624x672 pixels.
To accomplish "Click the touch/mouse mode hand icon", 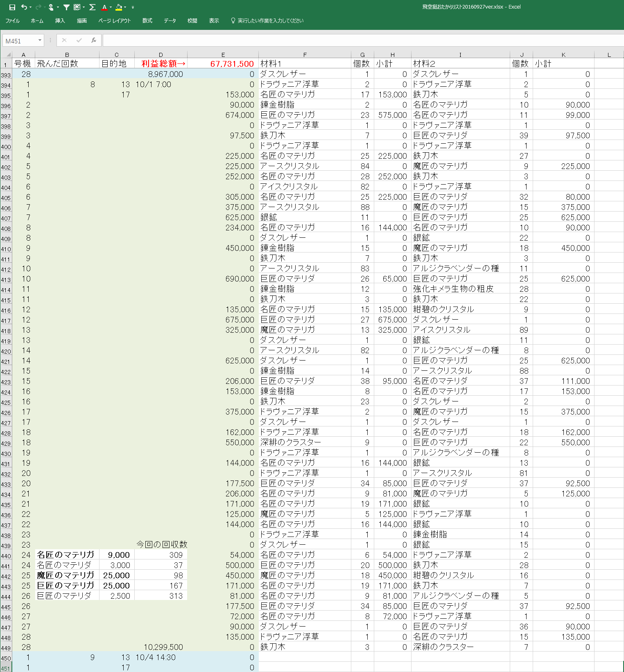I will click(x=51, y=7).
